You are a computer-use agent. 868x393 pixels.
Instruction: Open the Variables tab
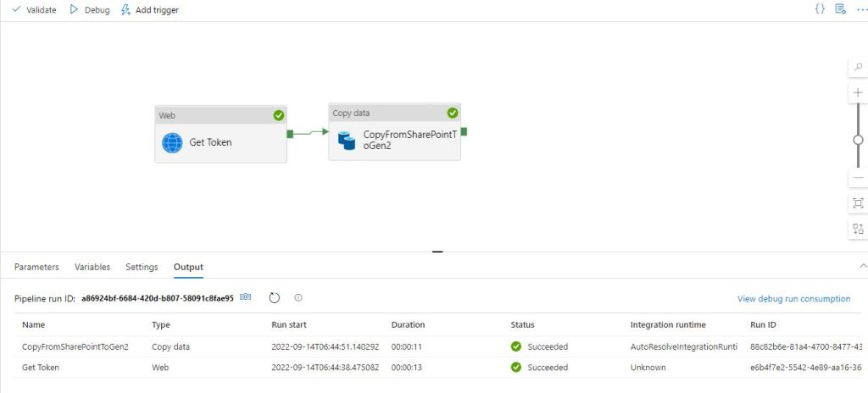tap(92, 267)
